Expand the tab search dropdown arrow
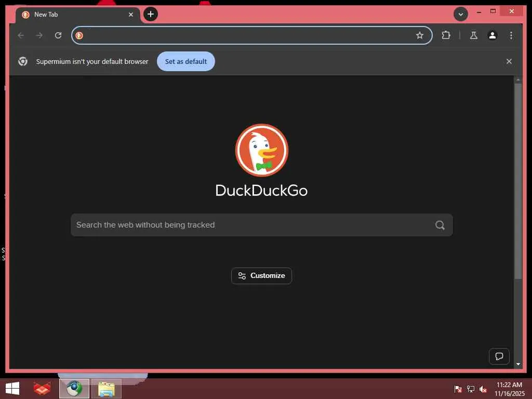The width and height of the screenshot is (532, 399). click(461, 14)
